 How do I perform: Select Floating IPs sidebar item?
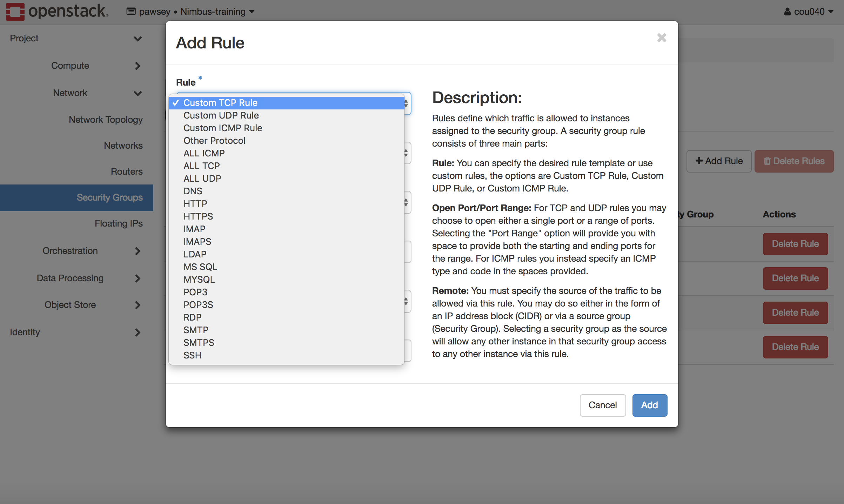pos(119,223)
